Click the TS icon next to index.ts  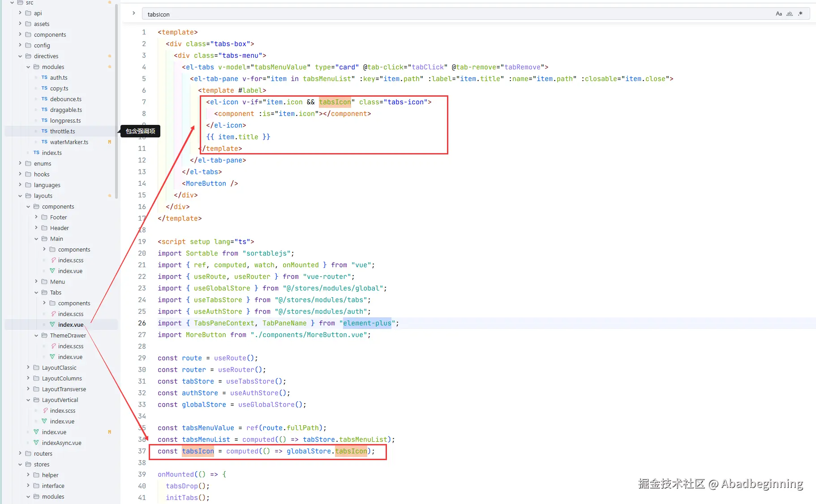[x=36, y=153]
